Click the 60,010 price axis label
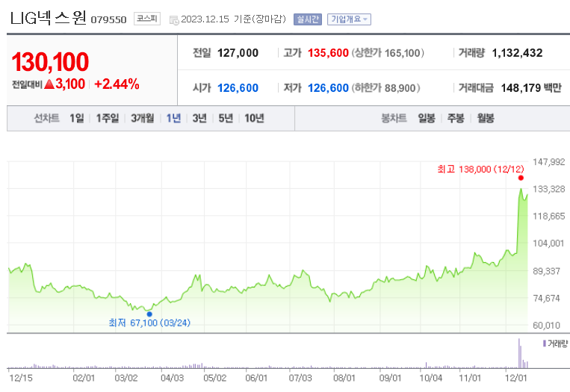This screenshot has height=392, width=570. tap(546, 326)
